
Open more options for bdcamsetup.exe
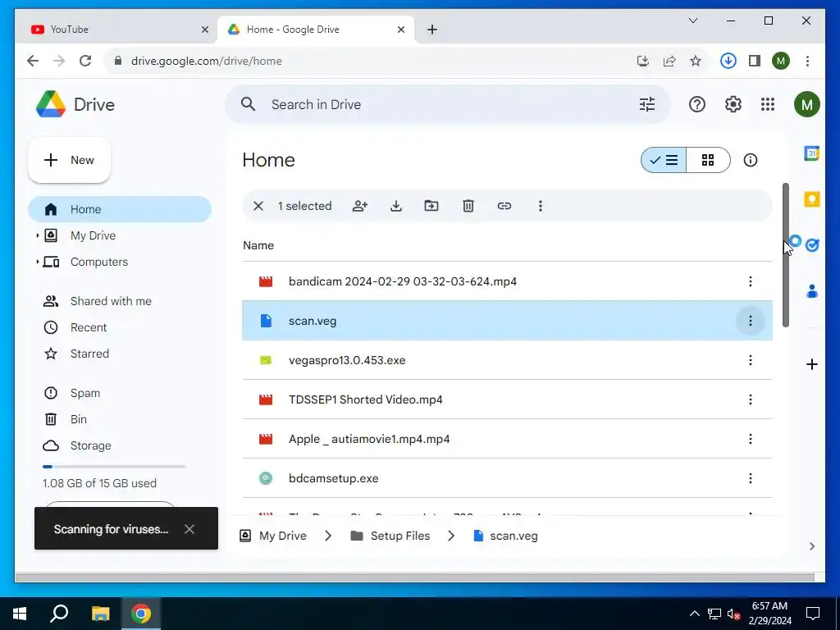click(750, 478)
